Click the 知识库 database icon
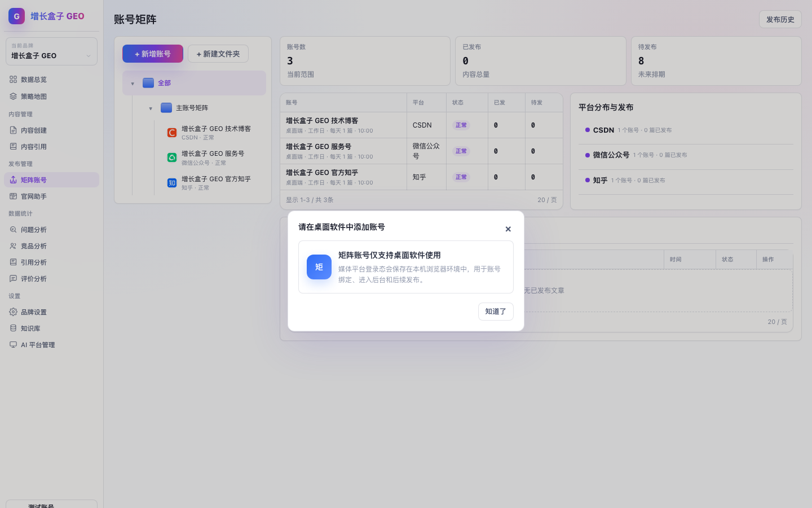The height and width of the screenshot is (508, 812). pos(13,329)
